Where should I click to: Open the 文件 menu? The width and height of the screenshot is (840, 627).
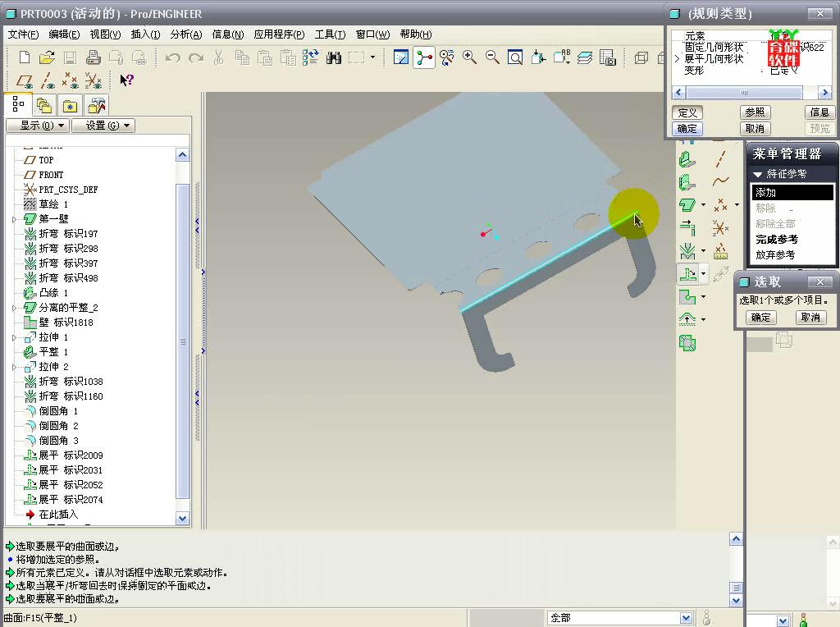23,34
